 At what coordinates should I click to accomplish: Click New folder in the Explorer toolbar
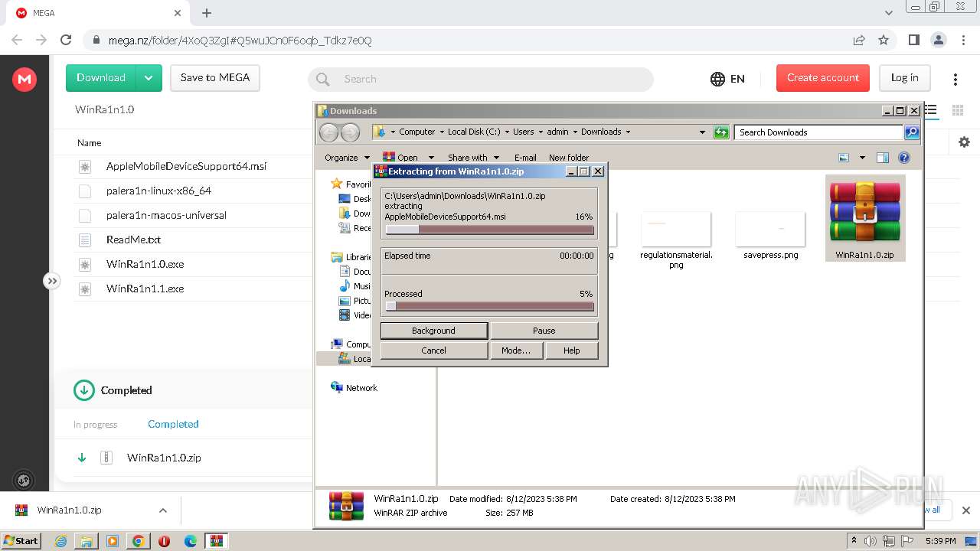point(569,158)
